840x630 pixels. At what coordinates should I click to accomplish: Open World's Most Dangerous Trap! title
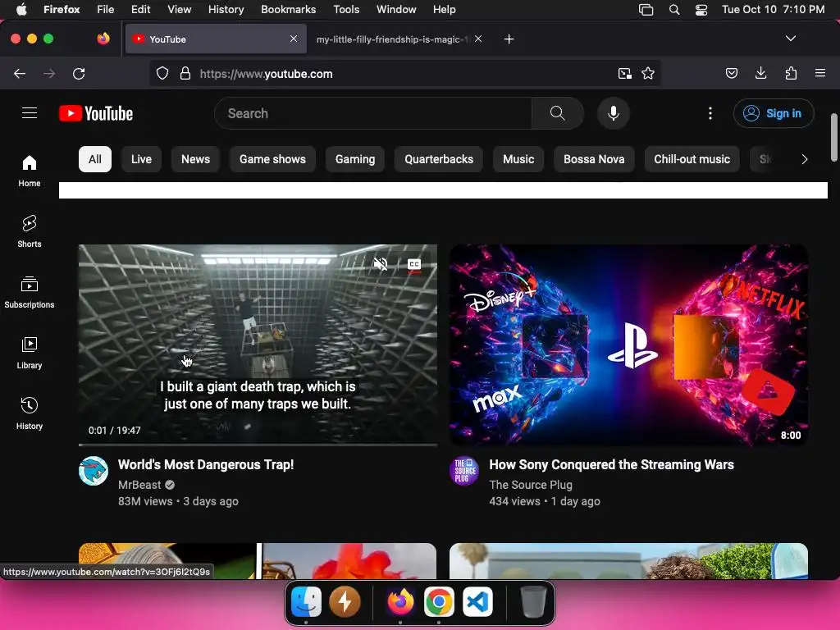click(206, 464)
